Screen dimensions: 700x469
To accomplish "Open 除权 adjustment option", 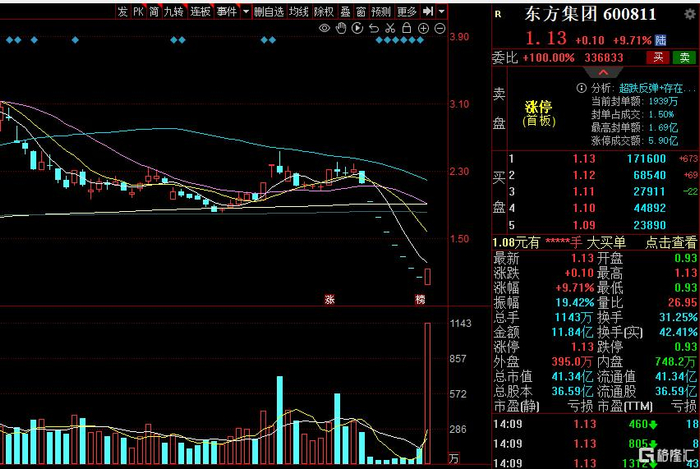I will click(324, 12).
